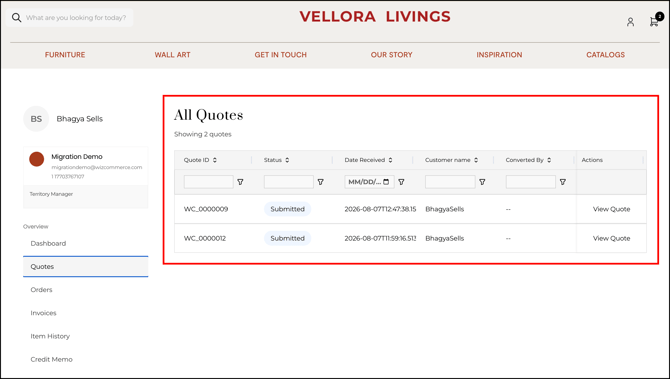Viewport: 670px width, 379px height.
Task: Open the user account icon
Action: click(630, 22)
